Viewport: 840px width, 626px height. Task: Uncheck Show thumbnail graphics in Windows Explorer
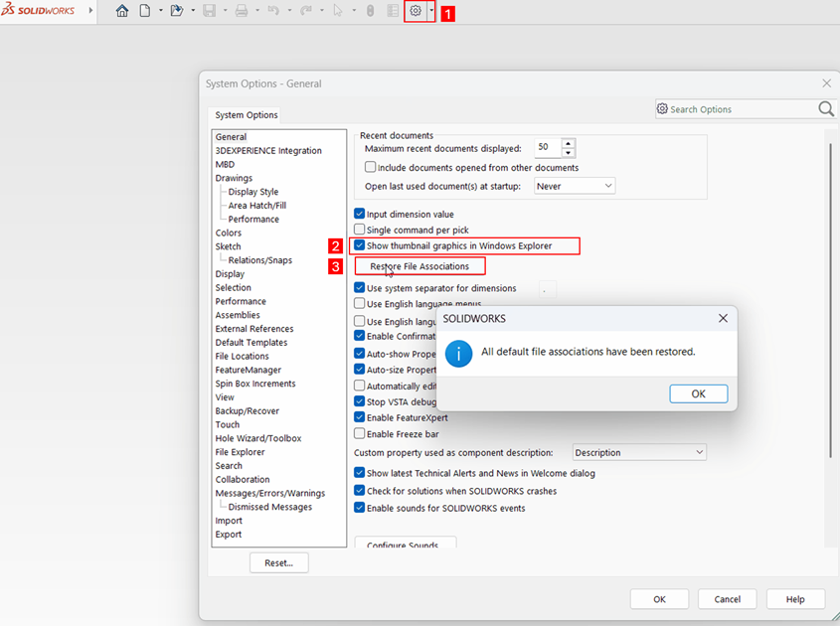[360, 245]
